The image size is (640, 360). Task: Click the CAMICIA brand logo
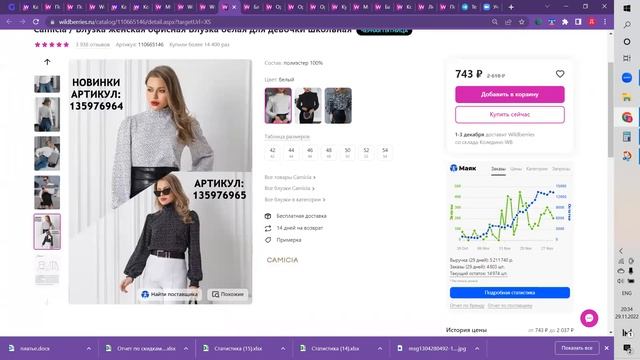click(282, 260)
